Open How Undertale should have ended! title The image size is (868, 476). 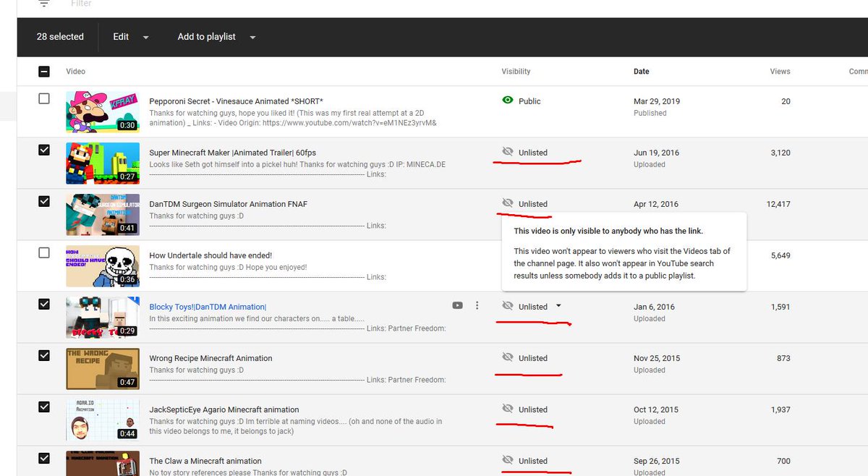[210, 255]
